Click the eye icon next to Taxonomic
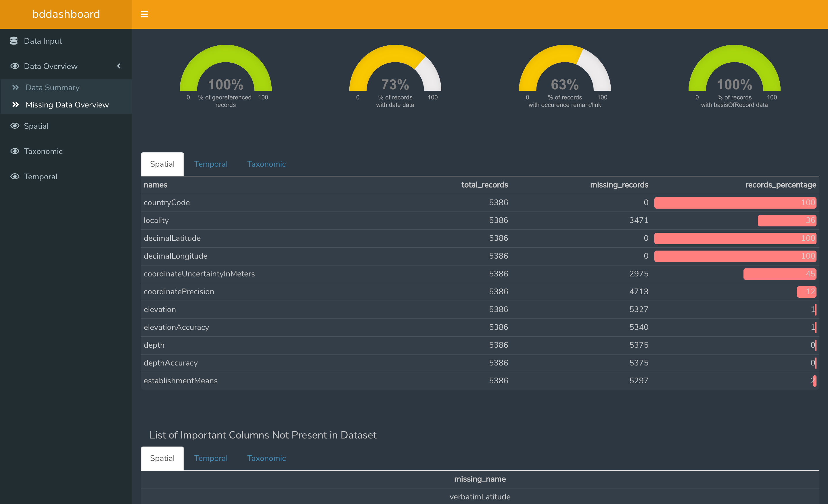 [x=15, y=151]
